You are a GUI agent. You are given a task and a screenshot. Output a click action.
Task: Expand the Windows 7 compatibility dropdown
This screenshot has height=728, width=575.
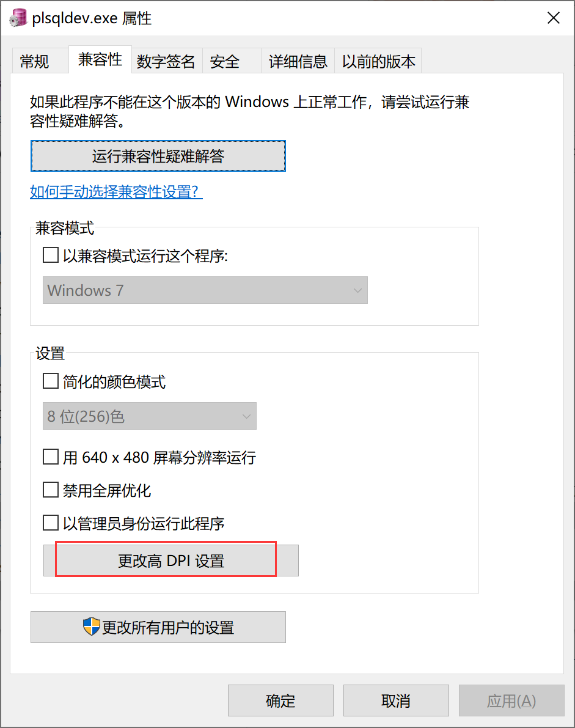(205, 290)
